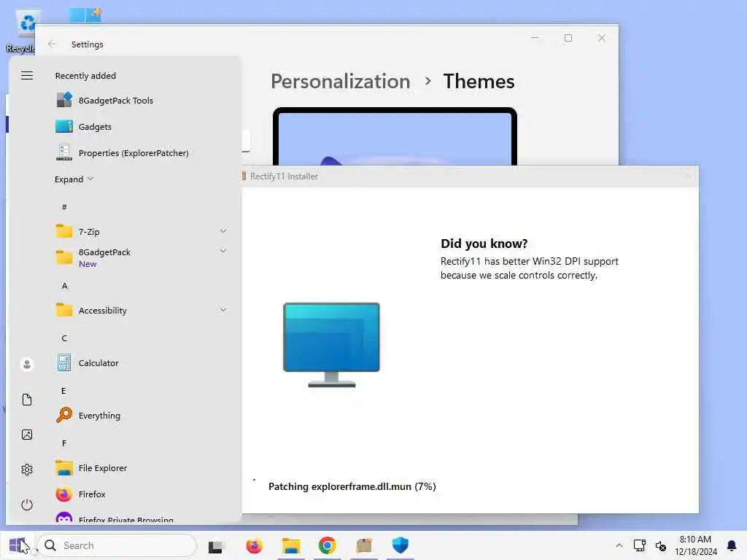Expand the Recently added list
The image size is (747, 560).
(x=74, y=179)
